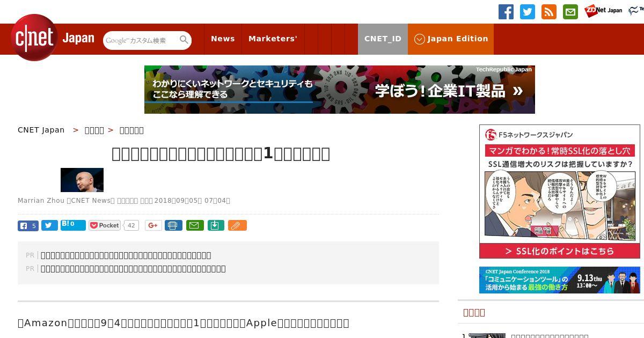
Task: Open the F5 Networks SSL manga ad
Action: click(x=560, y=192)
